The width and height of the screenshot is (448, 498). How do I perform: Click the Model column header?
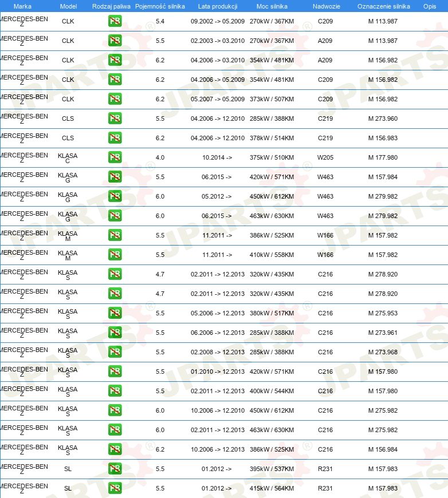click(68, 6)
